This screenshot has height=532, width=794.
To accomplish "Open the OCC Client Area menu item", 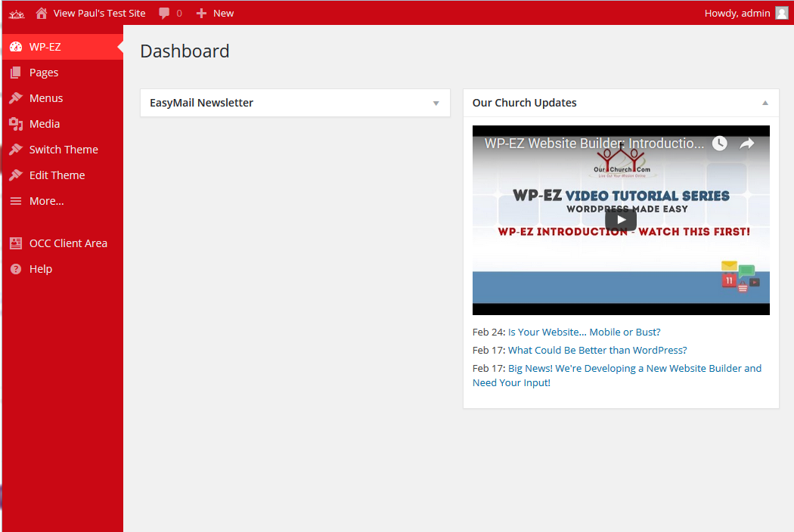I will coord(62,243).
